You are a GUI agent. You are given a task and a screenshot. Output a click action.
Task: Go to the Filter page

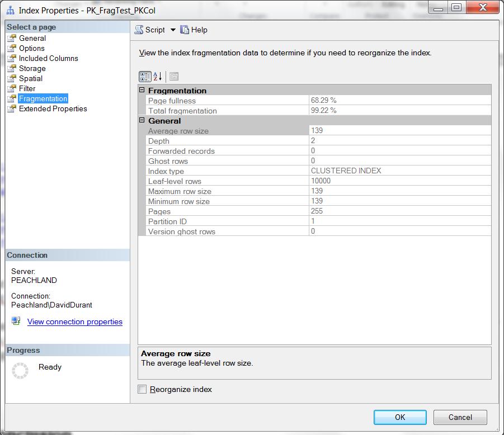(x=27, y=88)
